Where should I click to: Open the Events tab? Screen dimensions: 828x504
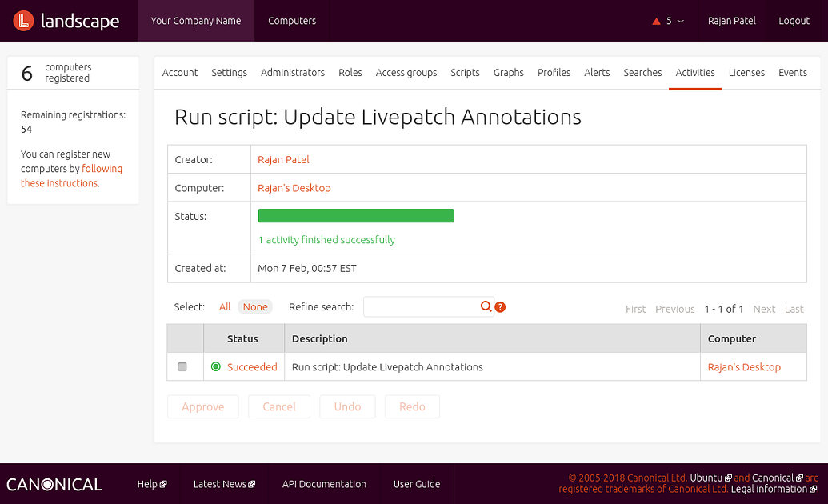pyautogui.click(x=793, y=73)
